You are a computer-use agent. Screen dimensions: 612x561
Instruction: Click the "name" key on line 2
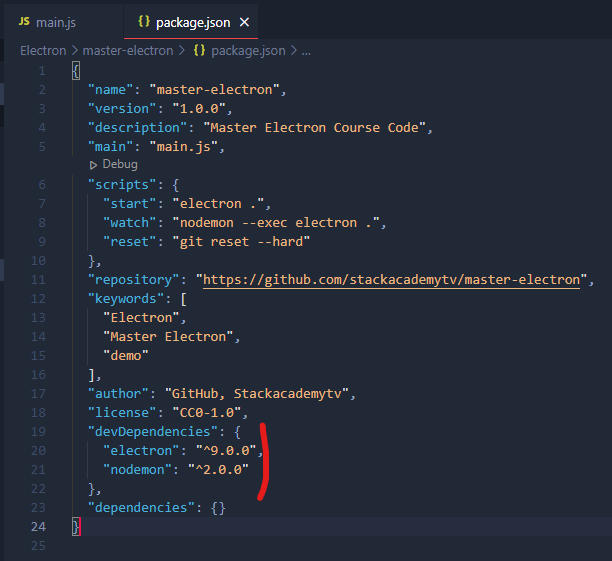coord(110,90)
